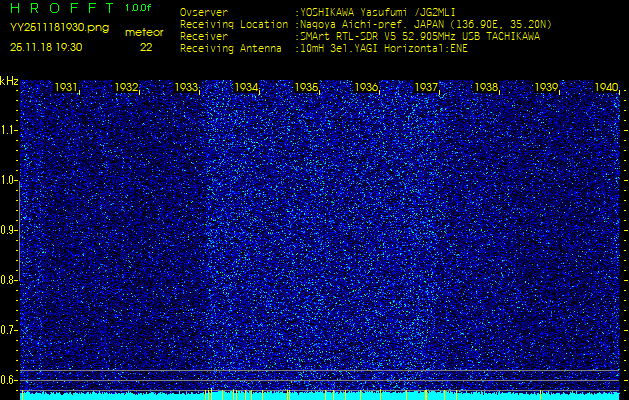The width and height of the screenshot is (629, 400).
Task: Click the 0.8 frequency axis label
Action: (8, 280)
